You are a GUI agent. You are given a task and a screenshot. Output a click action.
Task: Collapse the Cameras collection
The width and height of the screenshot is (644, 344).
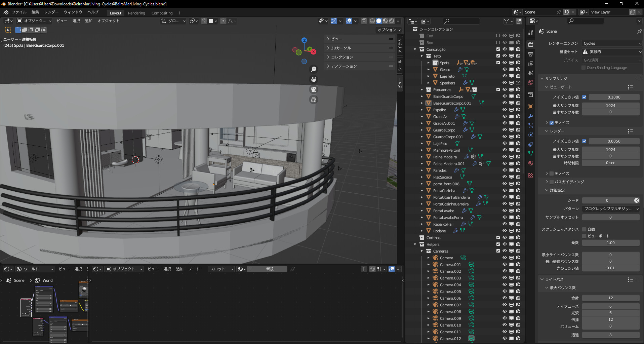(422, 251)
